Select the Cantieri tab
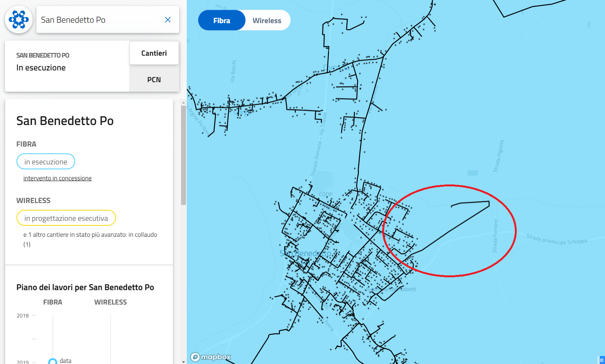 [154, 53]
